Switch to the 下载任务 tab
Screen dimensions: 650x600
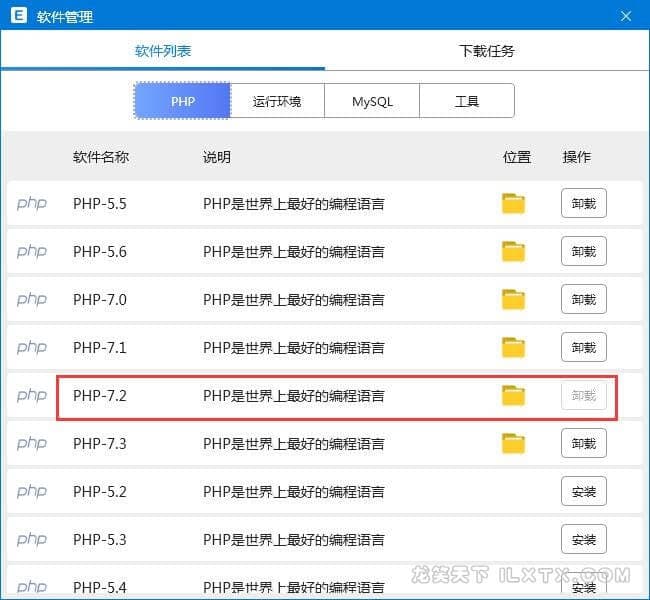coord(487,51)
